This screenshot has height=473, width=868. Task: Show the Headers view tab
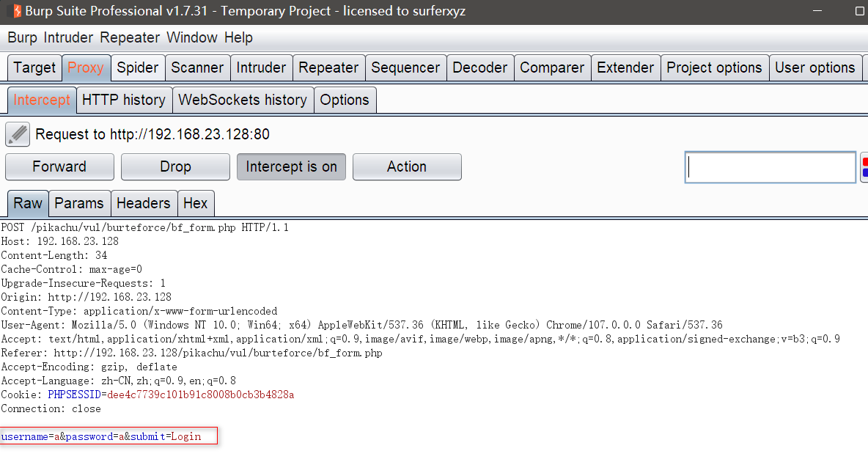[144, 203]
